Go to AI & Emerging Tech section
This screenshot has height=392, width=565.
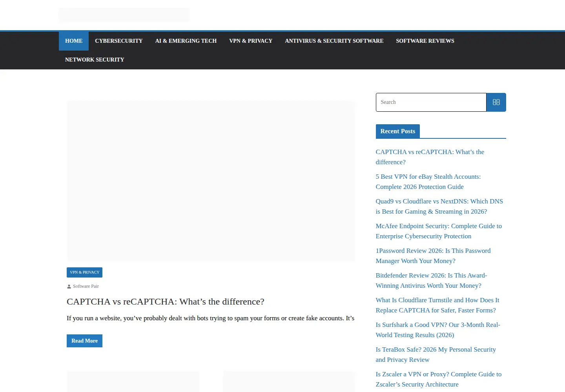(x=186, y=41)
